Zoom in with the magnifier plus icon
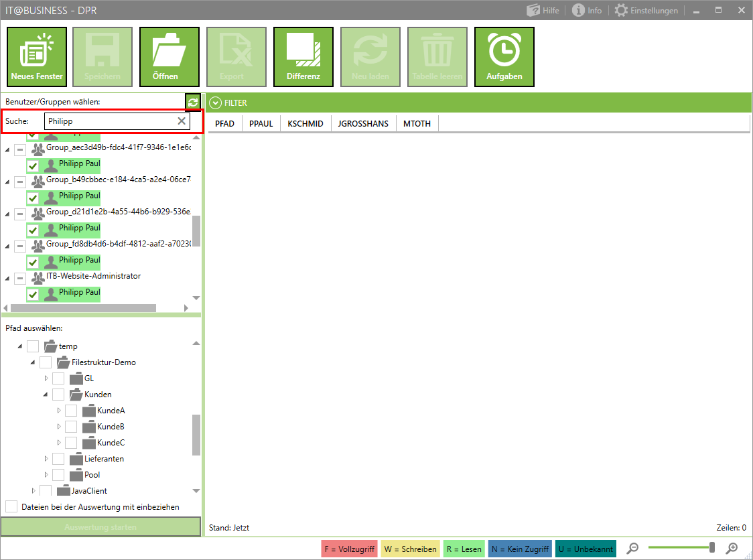Image resolution: width=753 pixels, height=560 pixels. 732,549
